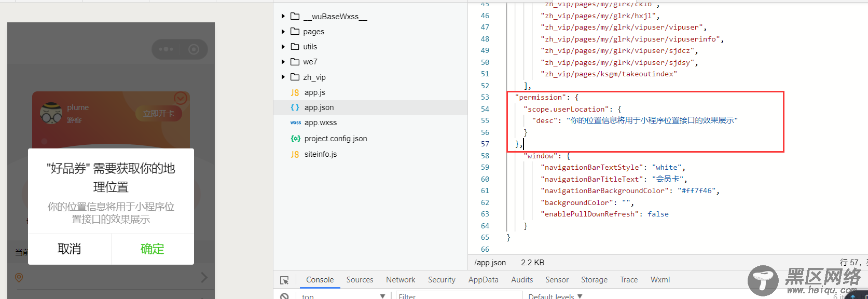This screenshot has height=299, width=868.
Task: Expand the utils folder arrow
Action: click(x=283, y=47)
